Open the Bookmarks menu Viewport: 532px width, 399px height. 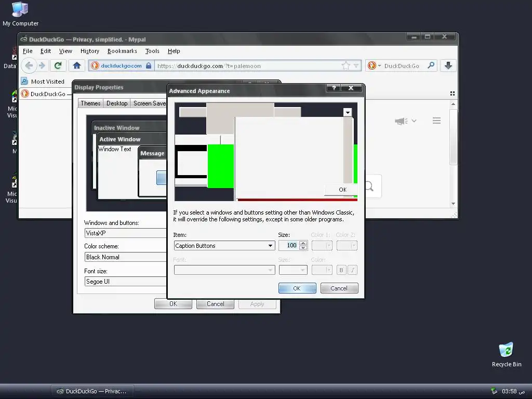pos(122,51)
